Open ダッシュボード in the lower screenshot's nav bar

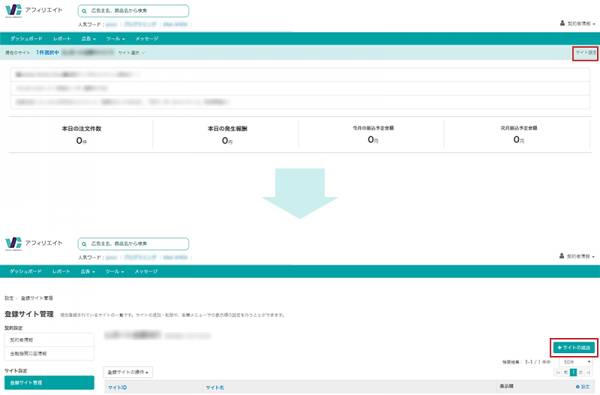(x=26, y=271)
